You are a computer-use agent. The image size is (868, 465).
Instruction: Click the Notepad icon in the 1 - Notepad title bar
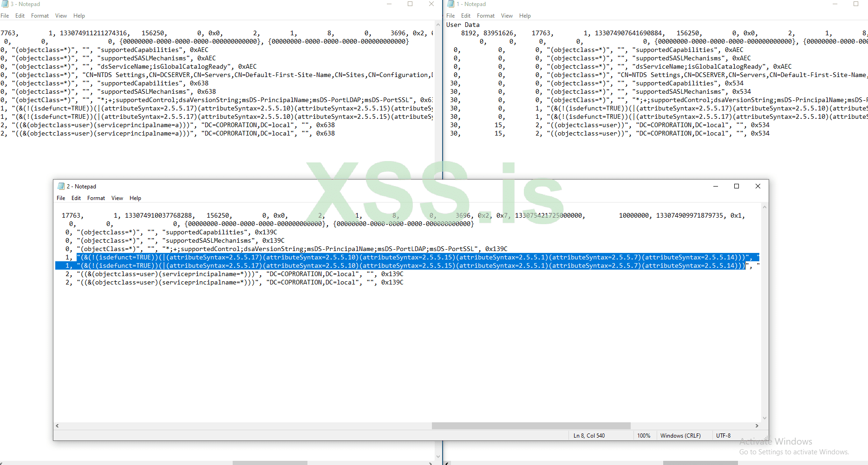coord(450,4)
